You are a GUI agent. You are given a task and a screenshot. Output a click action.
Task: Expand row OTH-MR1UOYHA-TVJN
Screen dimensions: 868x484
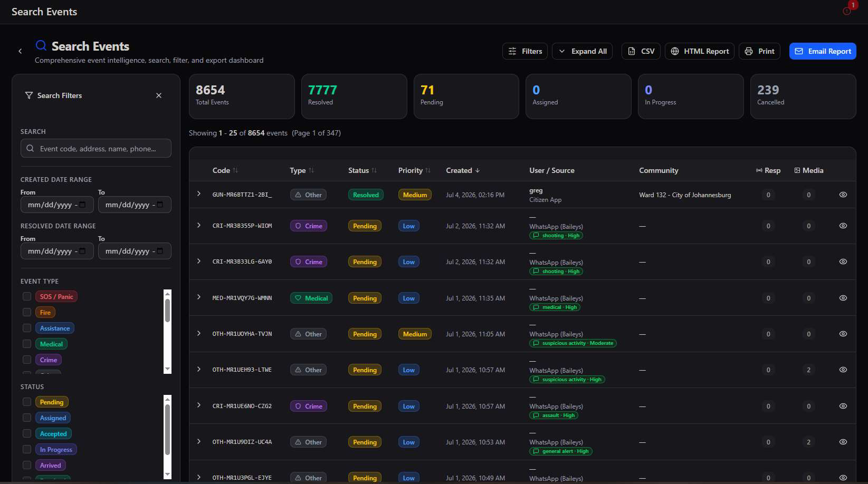coord(199,333)
